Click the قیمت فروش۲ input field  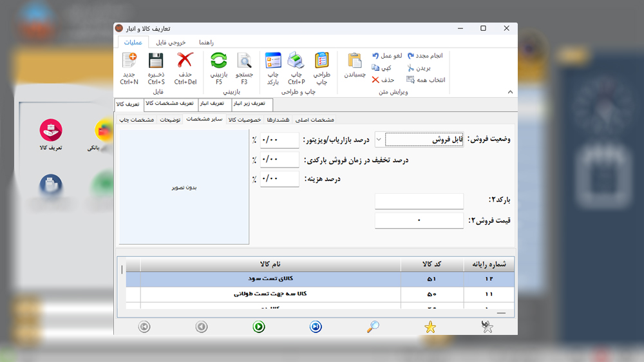point(419,221)
